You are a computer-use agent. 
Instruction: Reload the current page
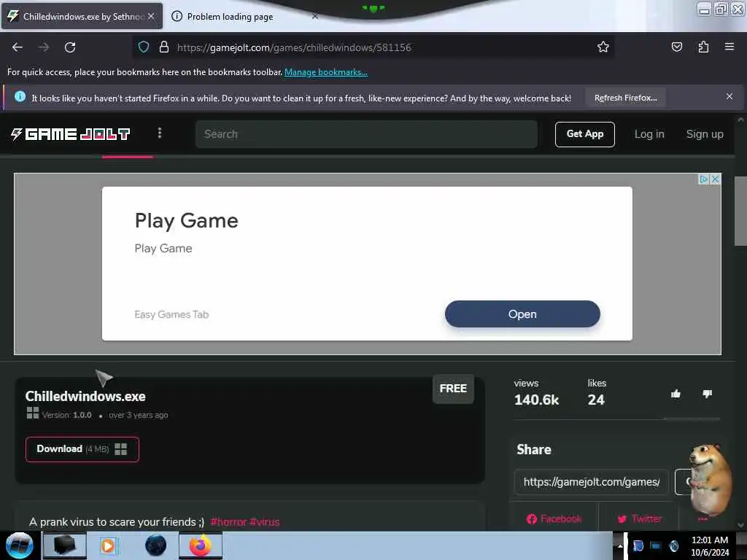click(70, 47)
